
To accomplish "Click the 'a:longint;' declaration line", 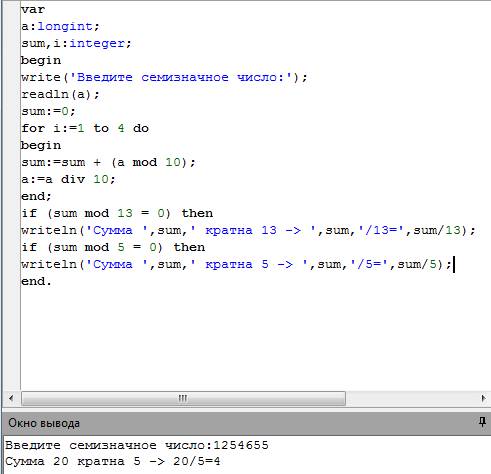I will click(x=60, y=26).
